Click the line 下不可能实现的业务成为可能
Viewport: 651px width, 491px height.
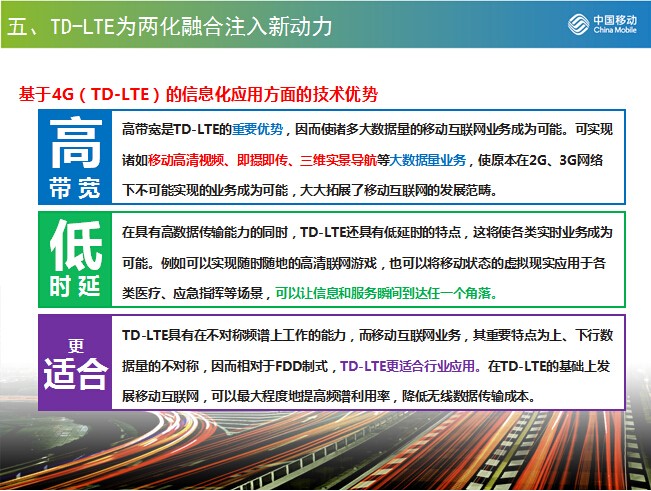[205, 191]
